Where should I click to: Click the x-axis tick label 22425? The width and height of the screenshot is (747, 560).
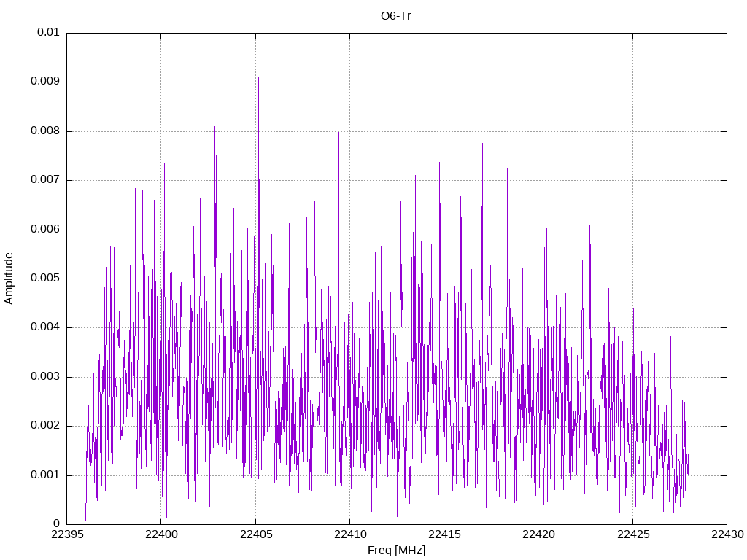[633, 534]
